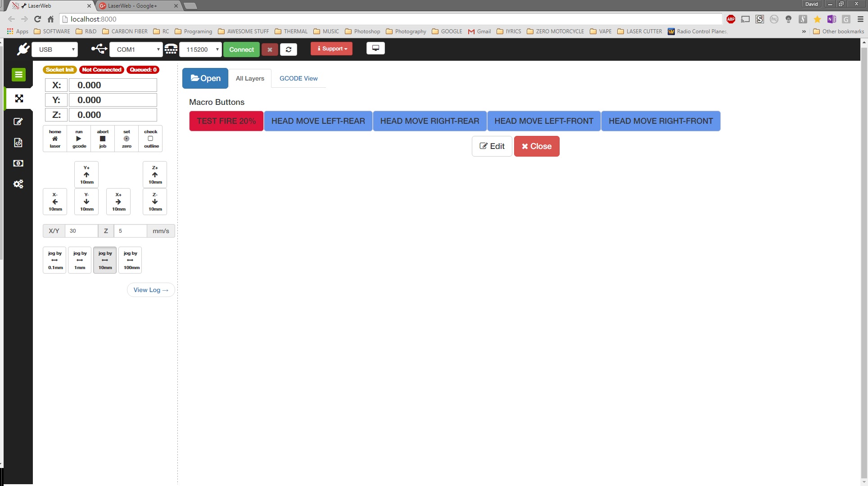This screenshot has height=486, width=868.
Task: Jog Z+ by 10mm
Action: tap(155, 175)
